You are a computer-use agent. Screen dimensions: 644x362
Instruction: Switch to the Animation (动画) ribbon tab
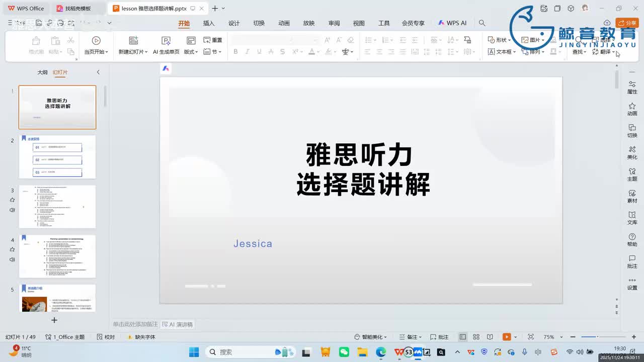click(284, 23)
